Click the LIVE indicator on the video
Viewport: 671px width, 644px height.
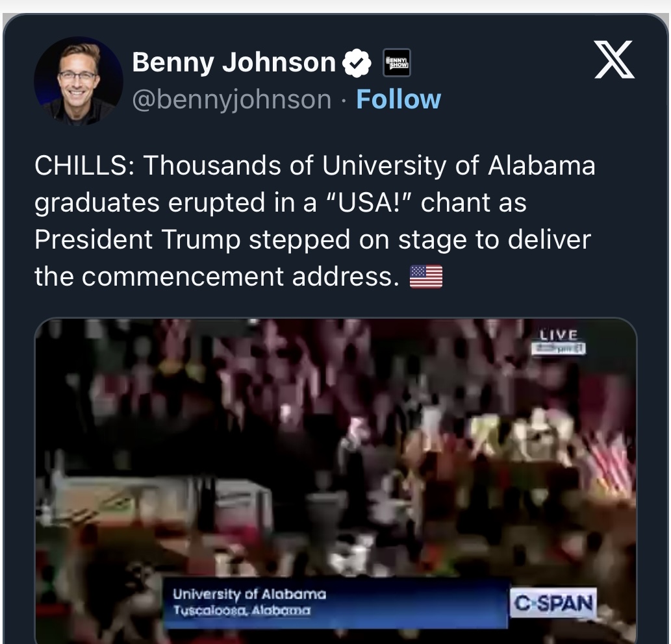coord(559,334)
